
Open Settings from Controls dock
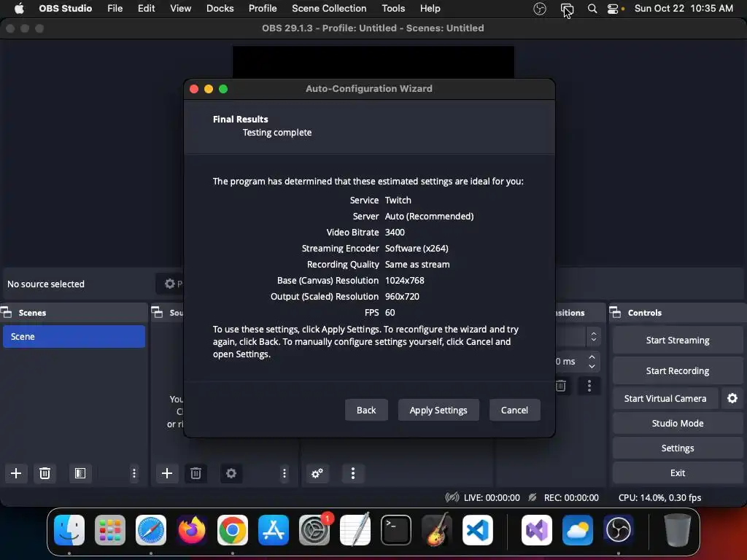678,448
